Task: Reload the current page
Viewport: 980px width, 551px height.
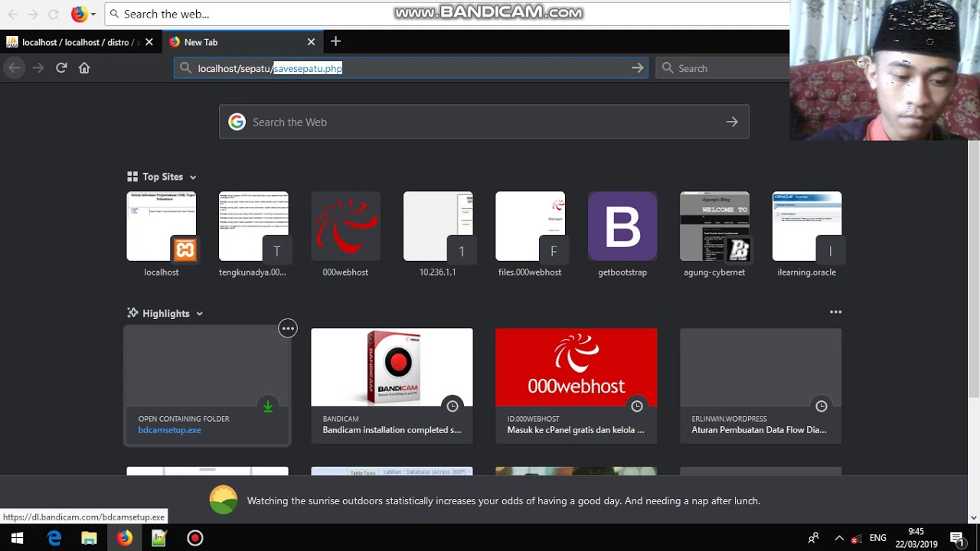Action: (61, 68)
